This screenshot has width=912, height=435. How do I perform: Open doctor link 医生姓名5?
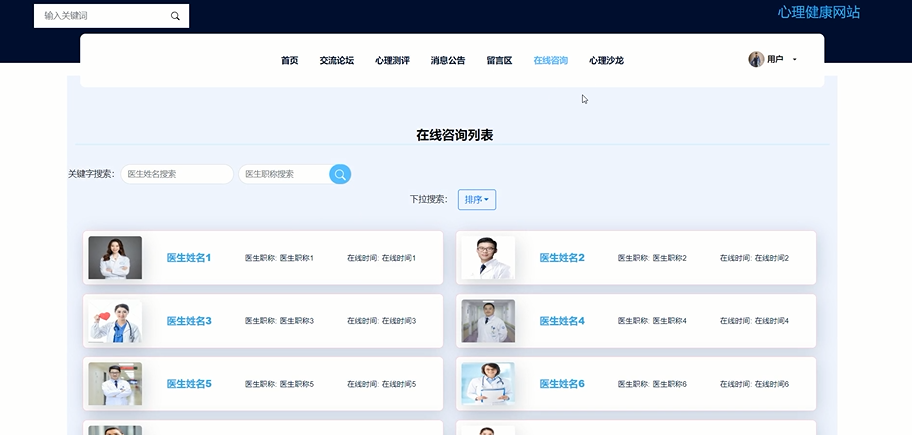click(x=189, y=384)
